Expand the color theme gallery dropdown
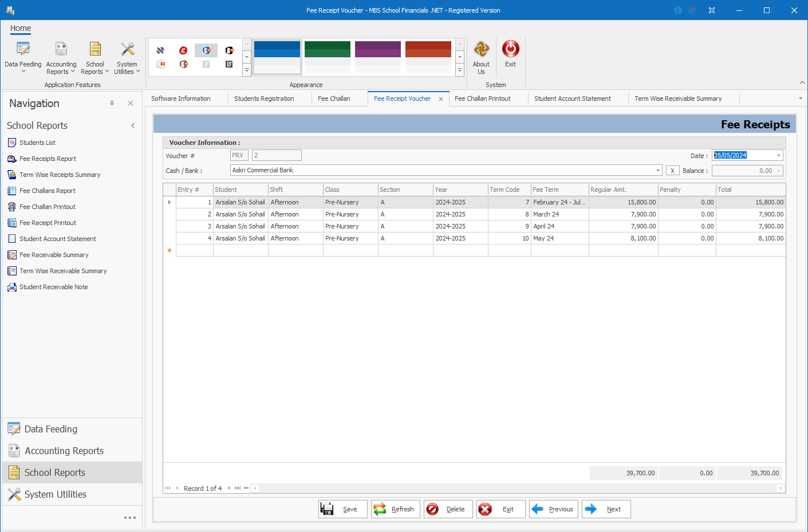The height and width of the screenshot is (532, 808). [459, 70]
